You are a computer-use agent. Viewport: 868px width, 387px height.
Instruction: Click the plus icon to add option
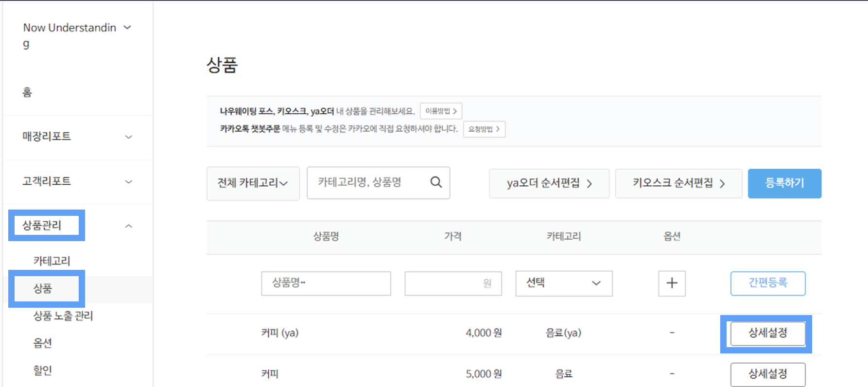(x=672, y=283)
